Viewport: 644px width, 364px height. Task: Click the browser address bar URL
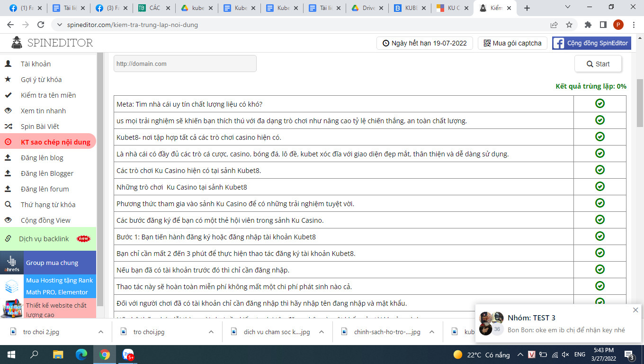pyautogui.click(x=133, y=25)
